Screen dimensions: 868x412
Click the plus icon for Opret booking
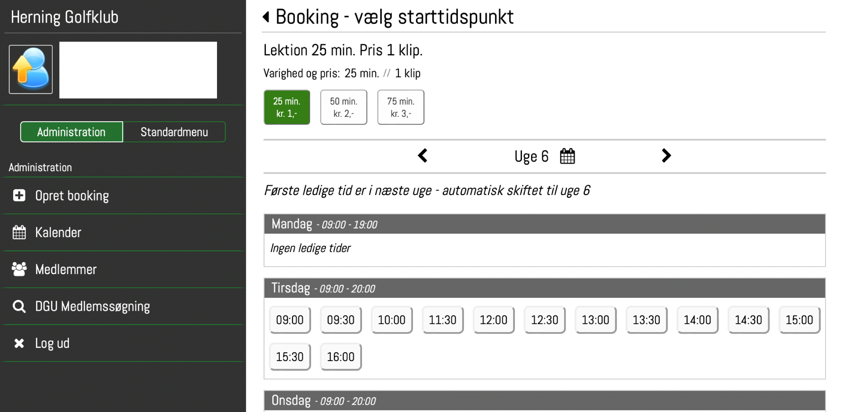coord(19,195)
